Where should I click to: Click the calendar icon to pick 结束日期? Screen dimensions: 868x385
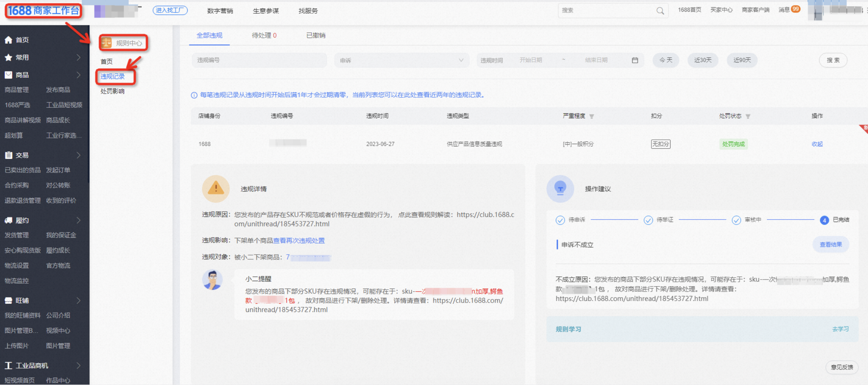635,60
